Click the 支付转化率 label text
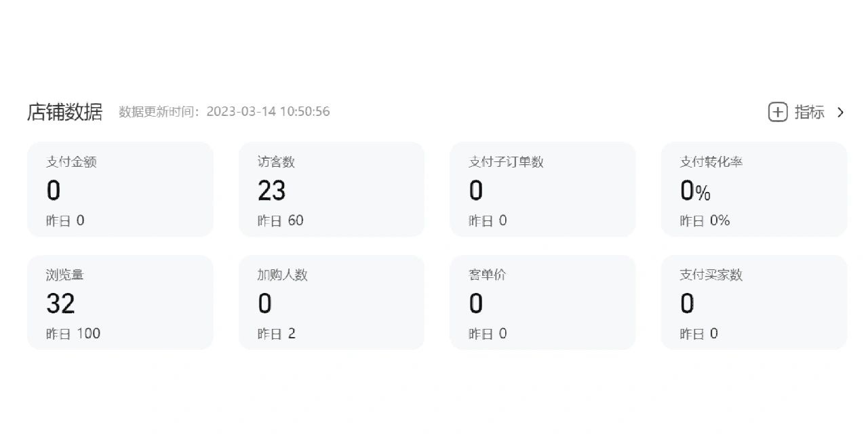Screen dimensions: 868x434 click(x=711, y=162)
